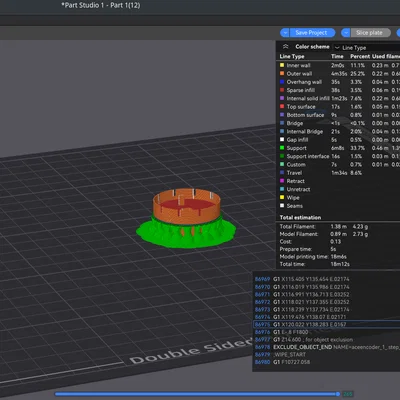This screenshot has height=400, width=400.
Task: Click the green Support color swatch
Action: (282, 148)
